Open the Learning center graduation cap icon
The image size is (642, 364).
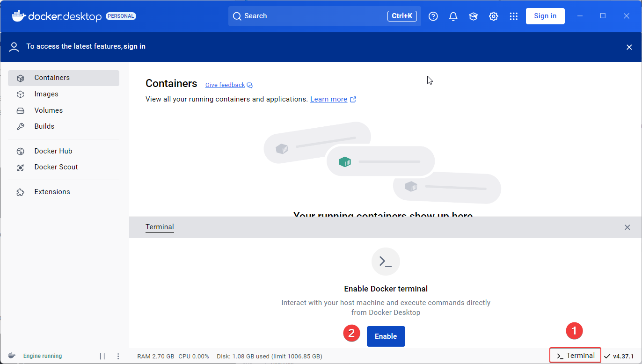[x=473, y=16]
